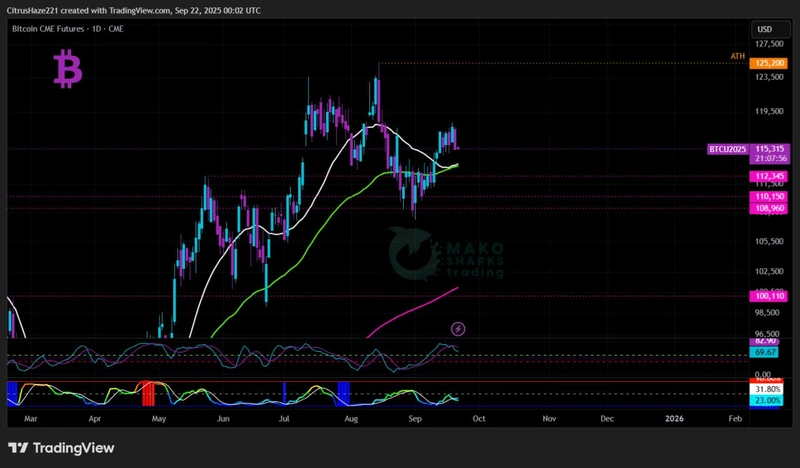This screenshot has height=468, width=800.
Task: Click the 115,315 current price label
Action: (772, 148)
